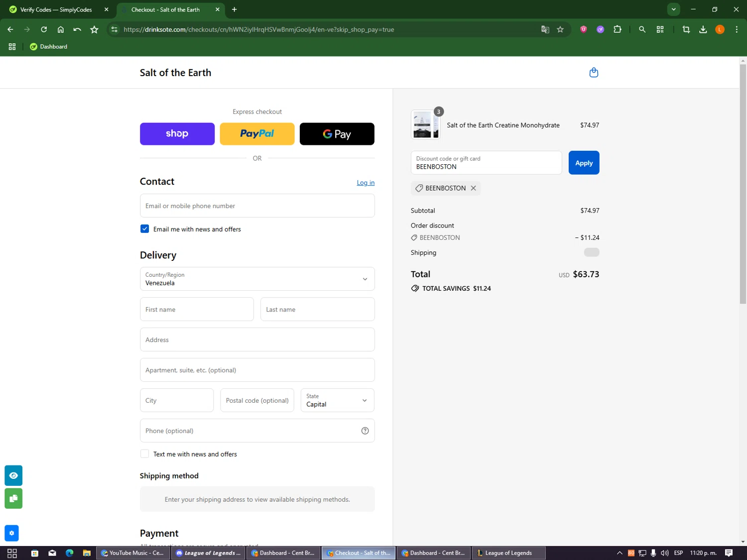747x560 pixels.
Task: Click the undo arrow icon beside home
Action: [x=77, y=29]
